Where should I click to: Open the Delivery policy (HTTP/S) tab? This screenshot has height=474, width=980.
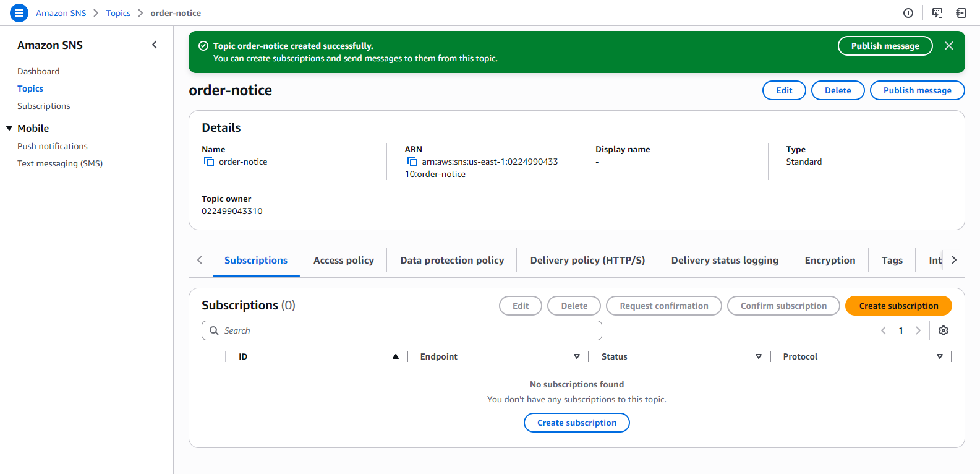(x=587, y=261)
